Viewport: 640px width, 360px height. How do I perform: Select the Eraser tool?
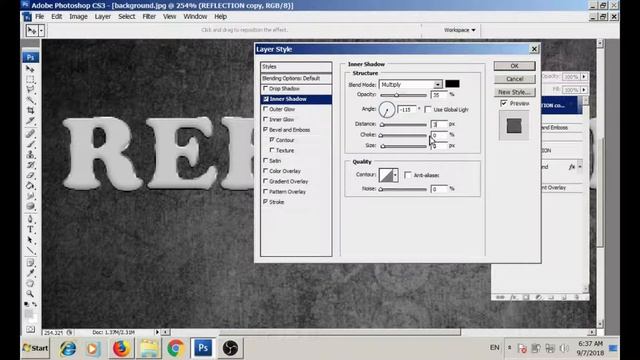(30, 176)
